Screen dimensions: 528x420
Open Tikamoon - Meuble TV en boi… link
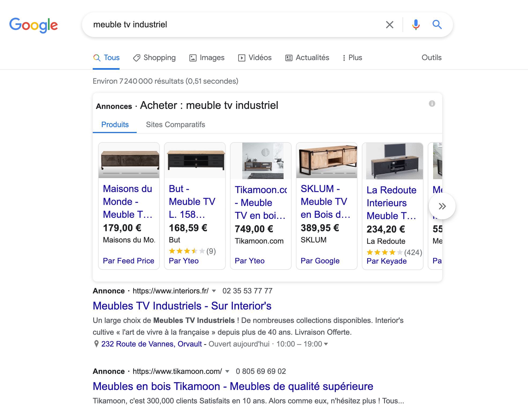(261, 203)
